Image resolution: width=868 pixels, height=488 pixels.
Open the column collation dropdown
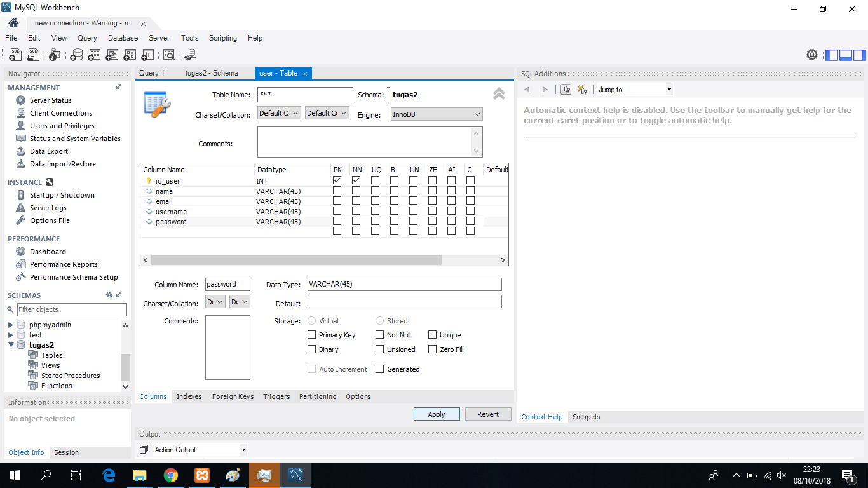(x=240, y=302)
